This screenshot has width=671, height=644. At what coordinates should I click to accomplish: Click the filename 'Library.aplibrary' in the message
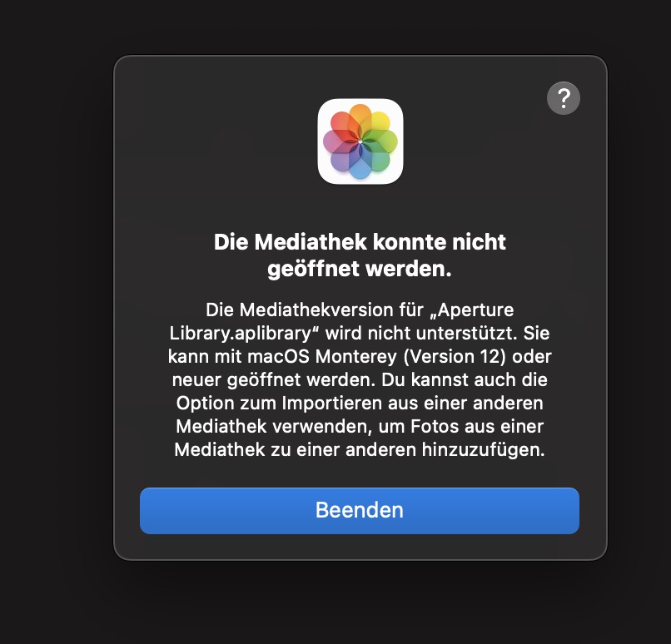(x=240, y=333)
